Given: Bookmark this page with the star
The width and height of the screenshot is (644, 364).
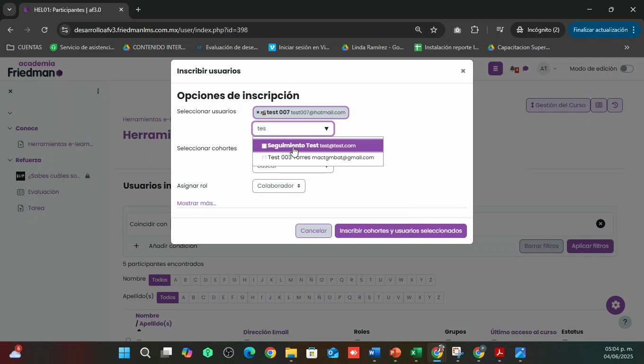Looking at the screenshot, I should (x=434, y=30).
